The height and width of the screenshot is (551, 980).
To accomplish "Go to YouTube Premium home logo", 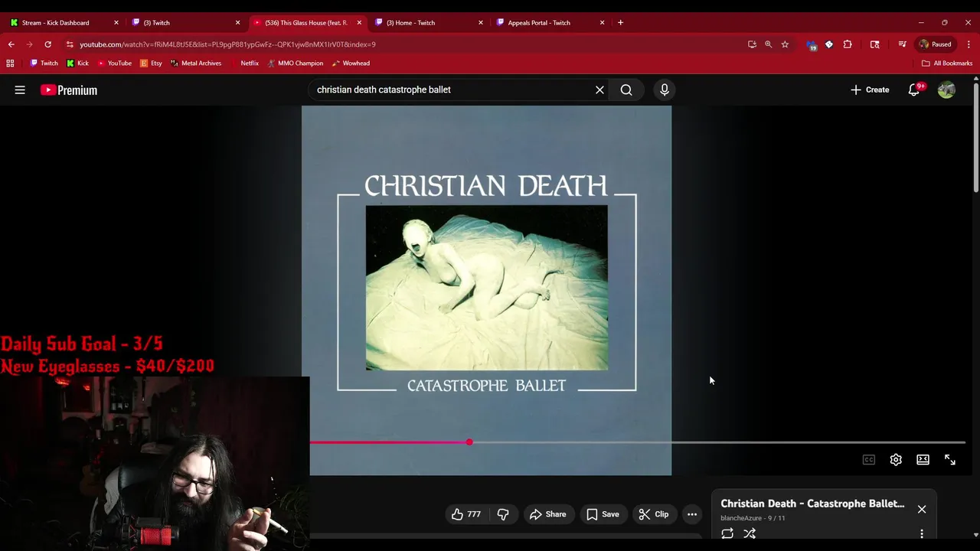I will [69, 90].
